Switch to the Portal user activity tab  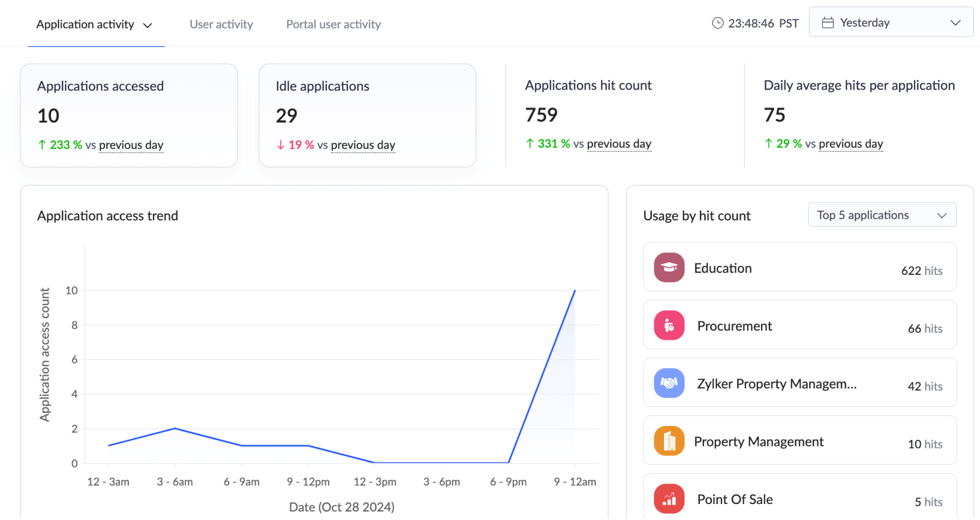pos(333,25)
